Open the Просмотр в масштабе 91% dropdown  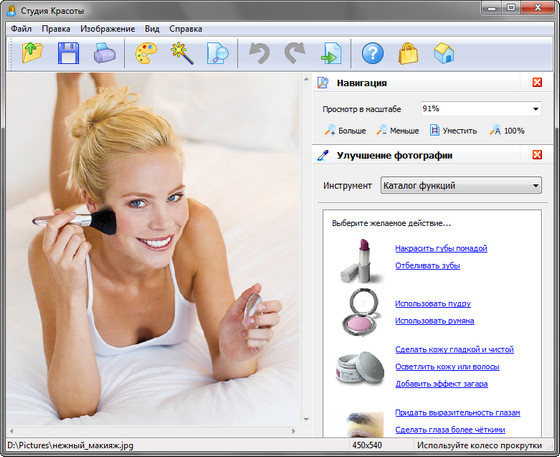[x=481, y=109]
